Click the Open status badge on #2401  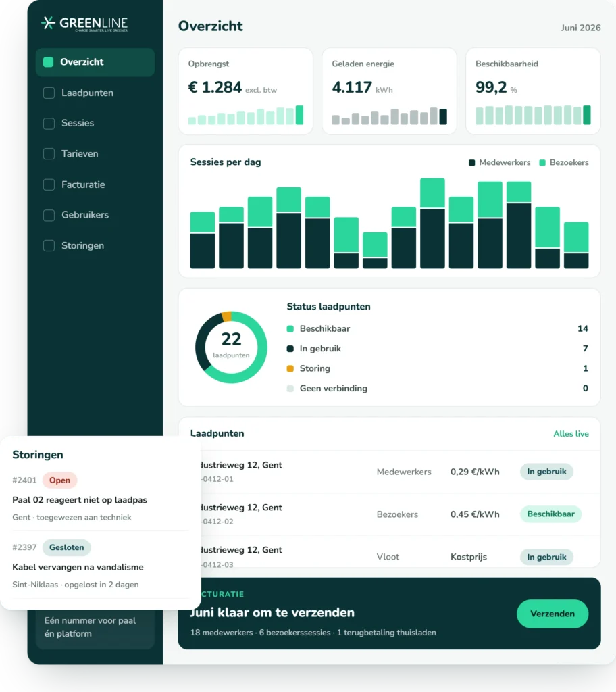59,480
